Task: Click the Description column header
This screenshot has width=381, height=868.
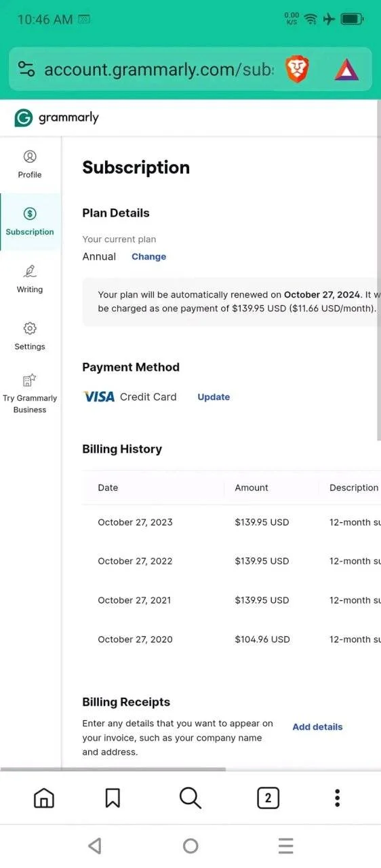Action: point(354,488)
